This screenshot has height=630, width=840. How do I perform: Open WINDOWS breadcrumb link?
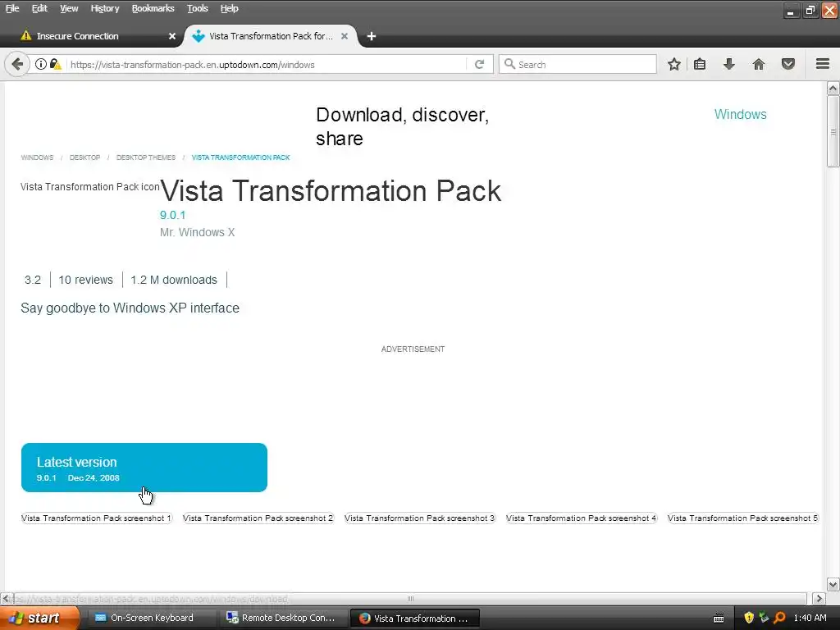pyautogui.click(x=37, y=157)
